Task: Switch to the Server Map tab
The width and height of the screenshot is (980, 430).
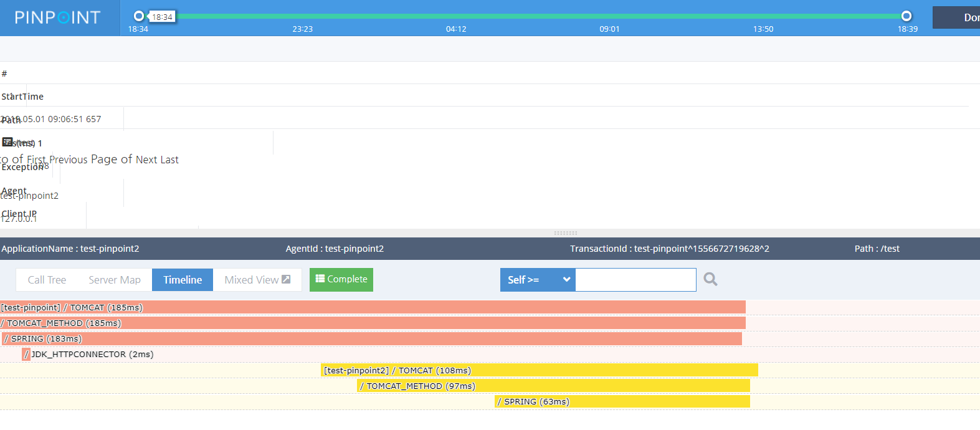Action: (115, 280)
